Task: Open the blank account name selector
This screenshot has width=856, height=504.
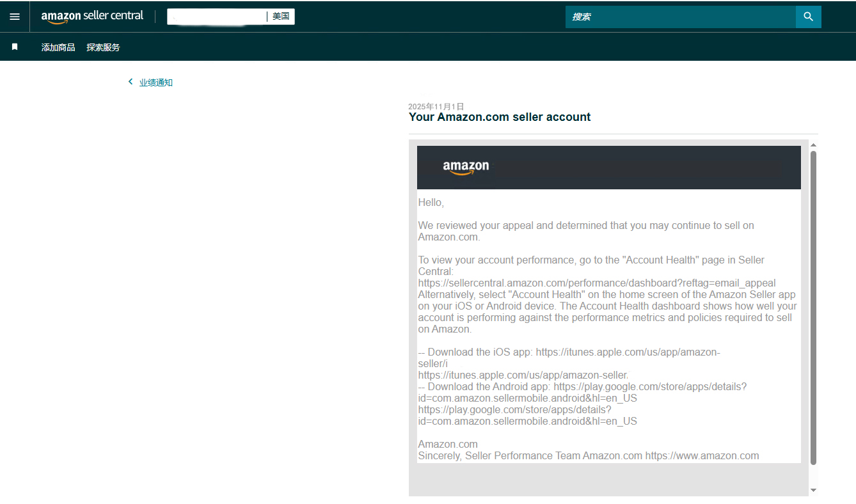Action: (216, 17)
